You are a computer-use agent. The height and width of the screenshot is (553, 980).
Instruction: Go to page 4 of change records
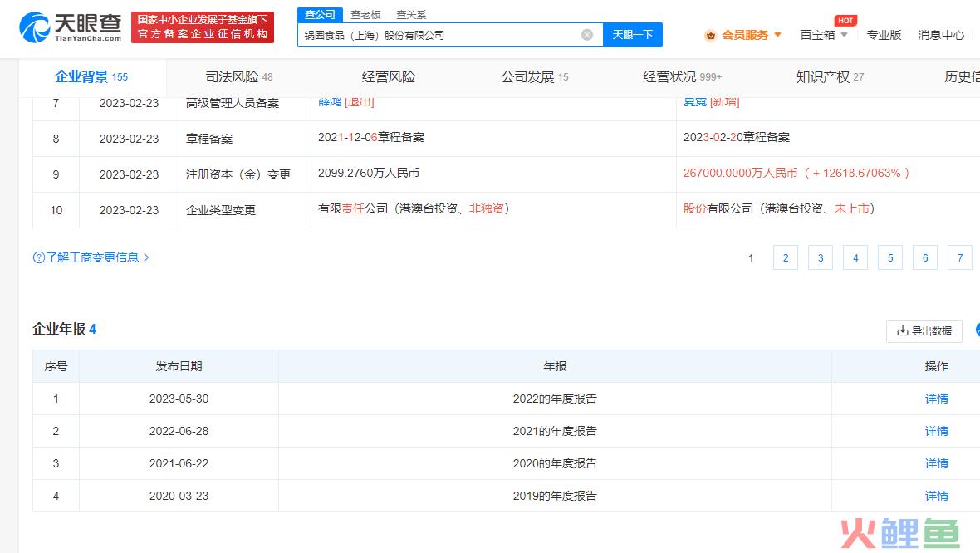[855, 257]
